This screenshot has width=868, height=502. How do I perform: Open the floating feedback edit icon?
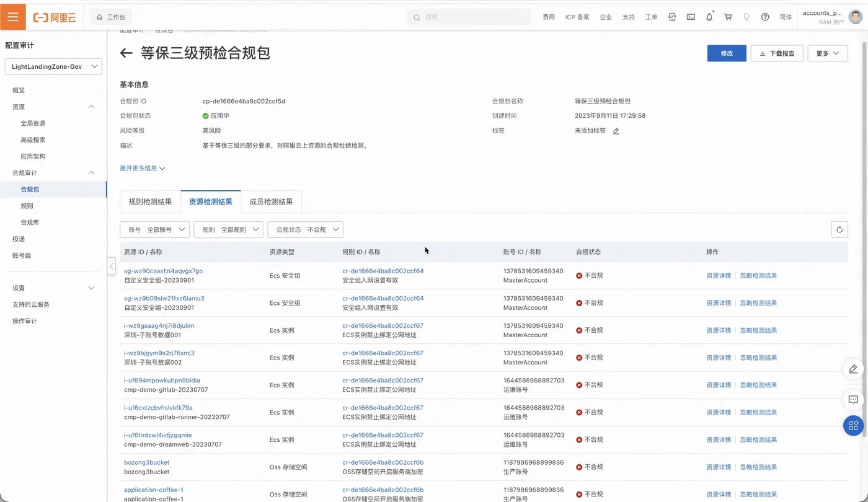point(853,369)
